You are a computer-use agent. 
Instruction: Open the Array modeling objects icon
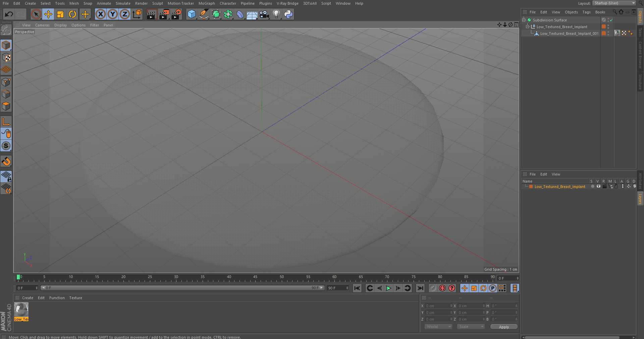(x=228, y=14)
